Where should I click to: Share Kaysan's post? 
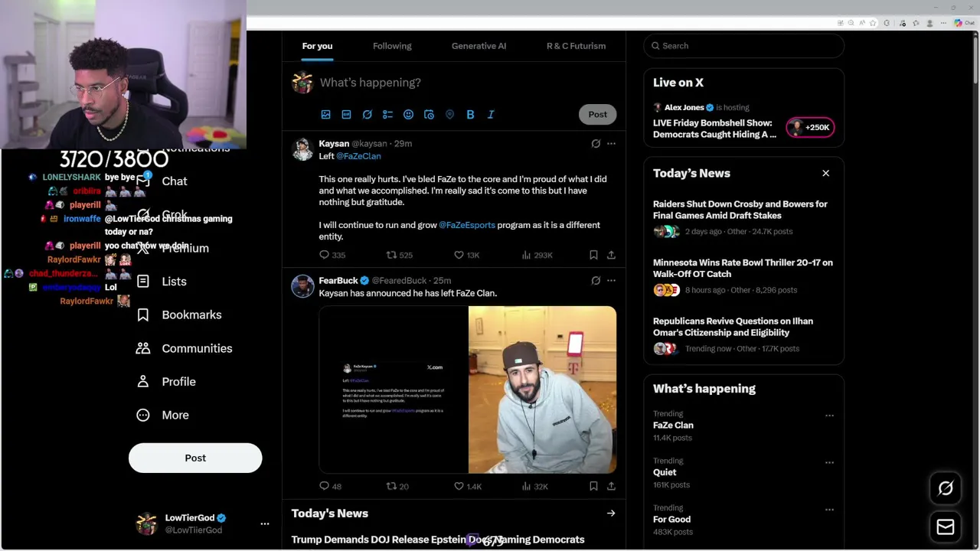[x=611, y=255]
